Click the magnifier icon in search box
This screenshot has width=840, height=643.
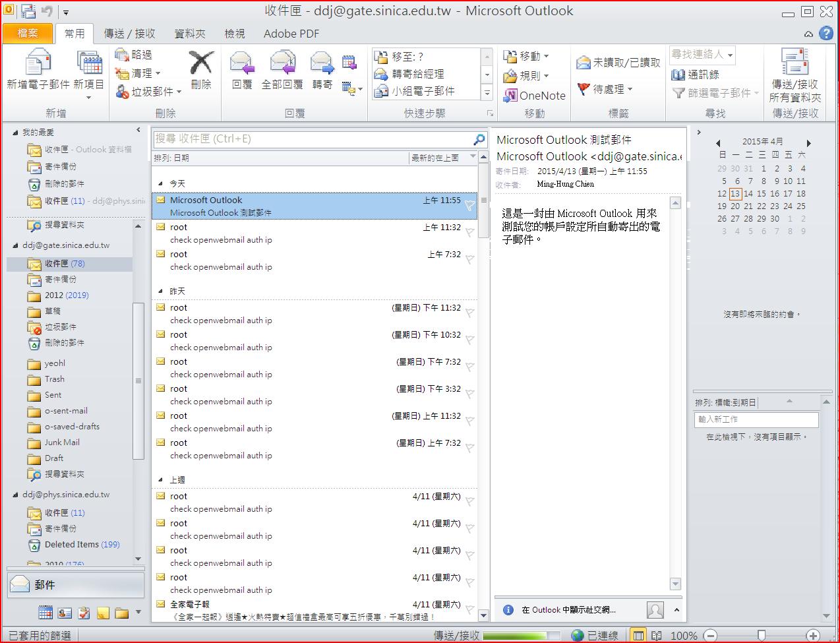479,139
